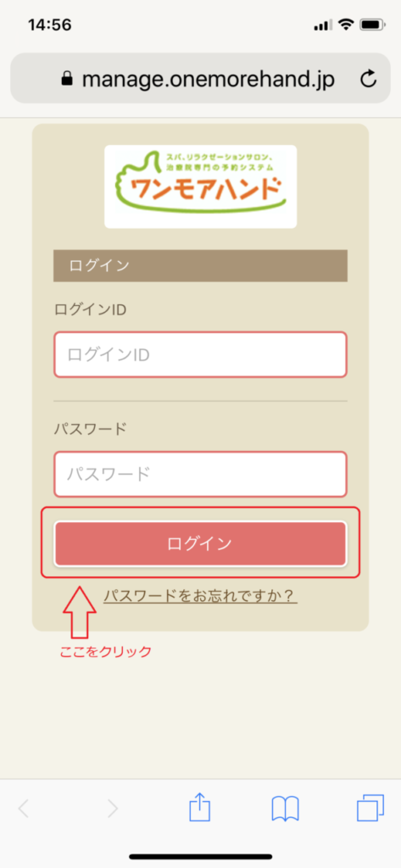
Task: Click the red ログイン button
Action: click(x=200, y=543)
